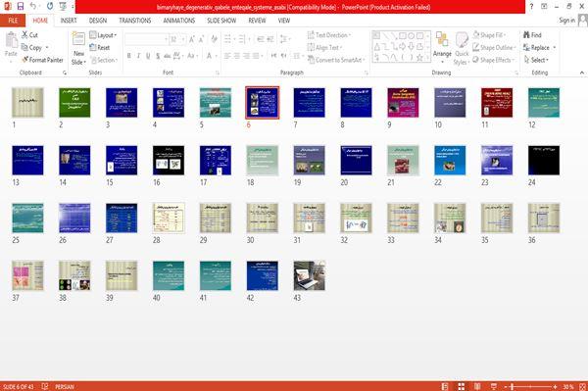This screenshot has height=391, width=588.
Task: Click the Undo arrow in title bar
Action: [33, 6]
